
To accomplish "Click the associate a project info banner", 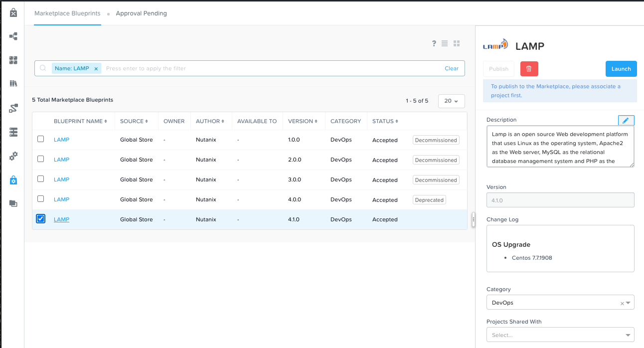I will pyautogui.click(x=560, y=90).
